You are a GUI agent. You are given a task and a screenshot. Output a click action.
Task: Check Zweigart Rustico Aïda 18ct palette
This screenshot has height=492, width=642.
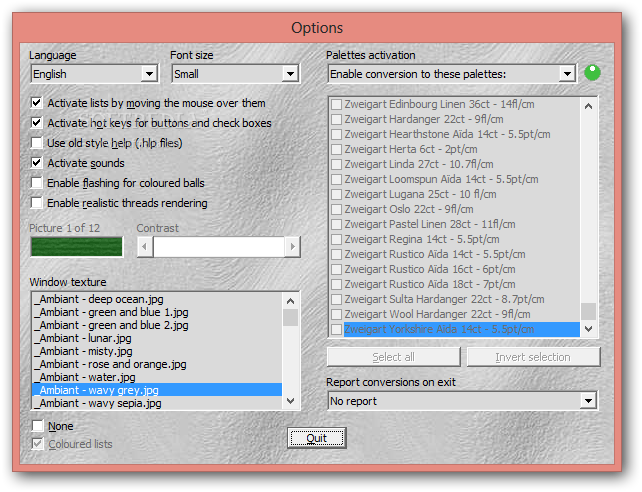[x=336, y=284]
